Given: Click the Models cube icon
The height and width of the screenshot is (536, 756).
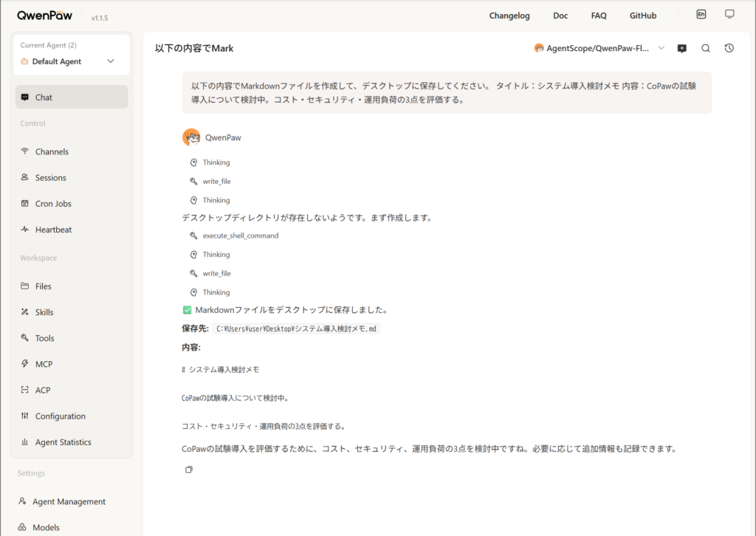Looking at the screenshot, I should tap(22, 527).
